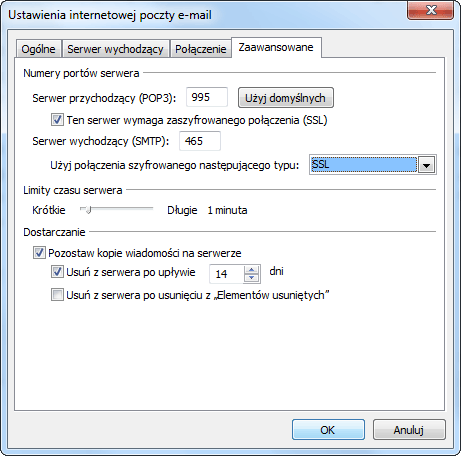The image size is (461, 456).
Task: Click the Użyj domyślnych button
Action: [x=286, y=98]
